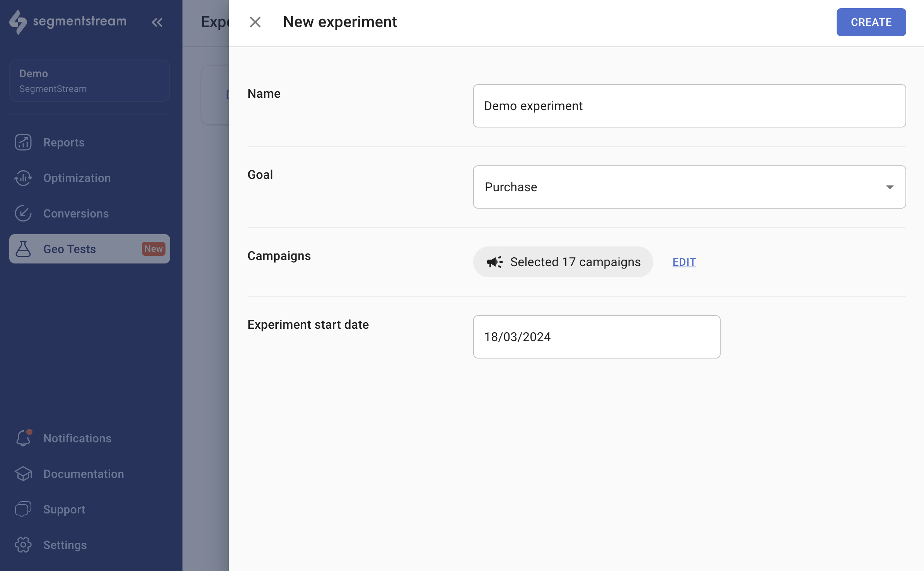924x571 pixels.
Task: Click the CREATE button
Action: click(871, 22)
